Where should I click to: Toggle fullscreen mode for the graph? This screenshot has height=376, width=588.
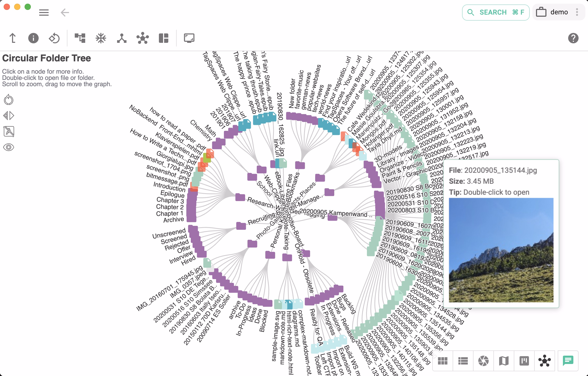[189, 38]
